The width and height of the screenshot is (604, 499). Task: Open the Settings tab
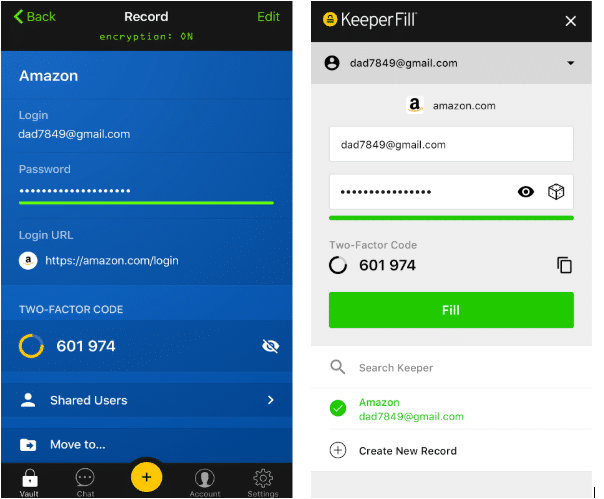263,482
